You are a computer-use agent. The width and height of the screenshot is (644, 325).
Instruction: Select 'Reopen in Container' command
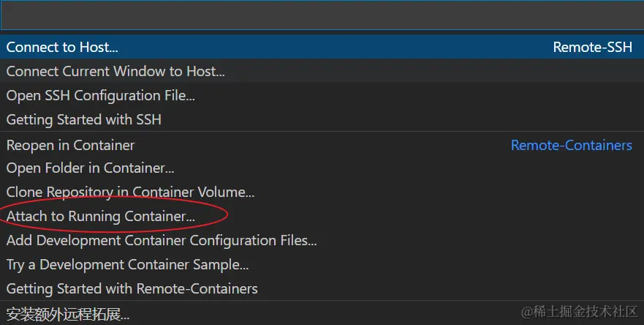click(71, 145)
